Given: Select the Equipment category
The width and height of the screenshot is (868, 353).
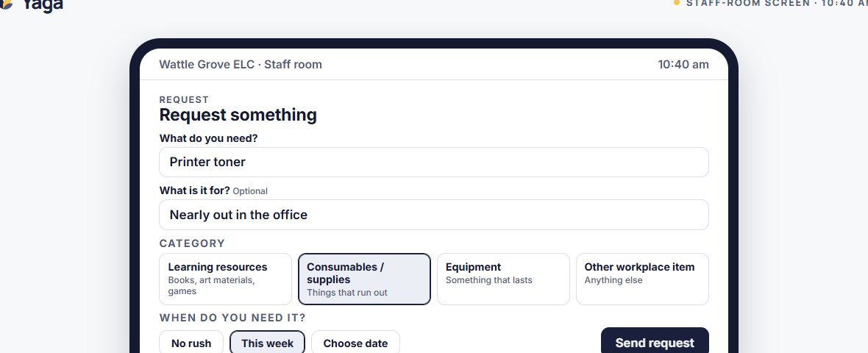Looking at the screenshot, I should [x=503, y=279].
